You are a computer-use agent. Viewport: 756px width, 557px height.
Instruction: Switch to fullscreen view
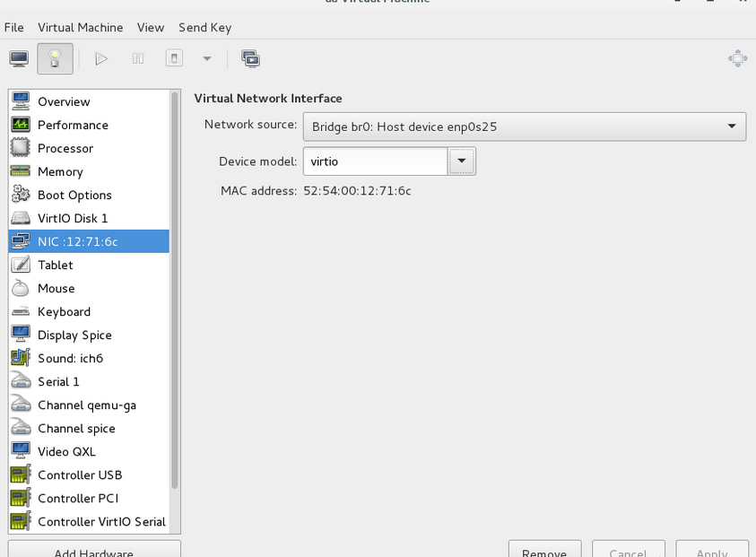pos(738,58)
